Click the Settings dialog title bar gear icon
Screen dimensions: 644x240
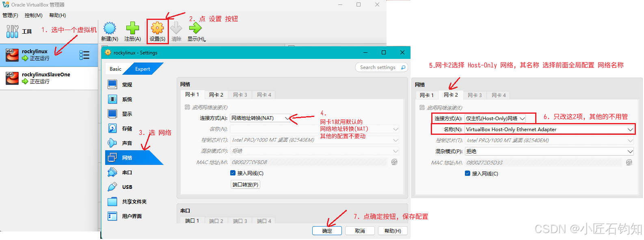[x=108, y=52]
